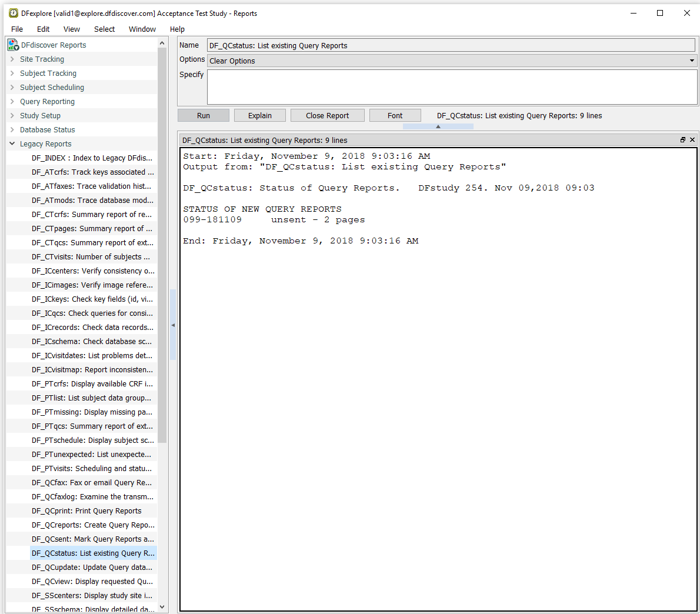Image resolution: width=700 pixels, height=614 pixels.
Task: Expand the Site Tracking category
Action: coord(12,59)
